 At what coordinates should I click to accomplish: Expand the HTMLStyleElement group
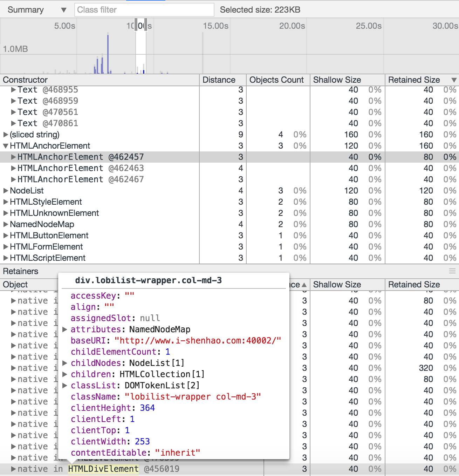pos(6,202)
